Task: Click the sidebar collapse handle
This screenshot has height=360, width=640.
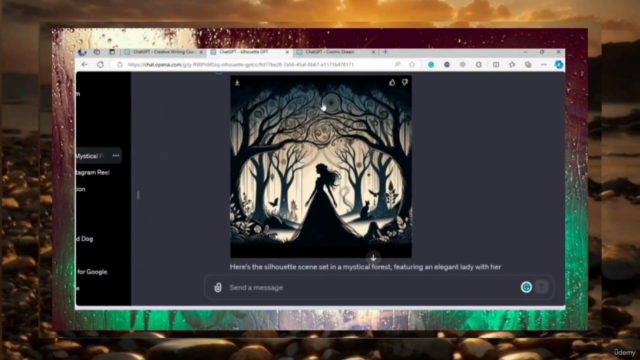Action: 138,196
